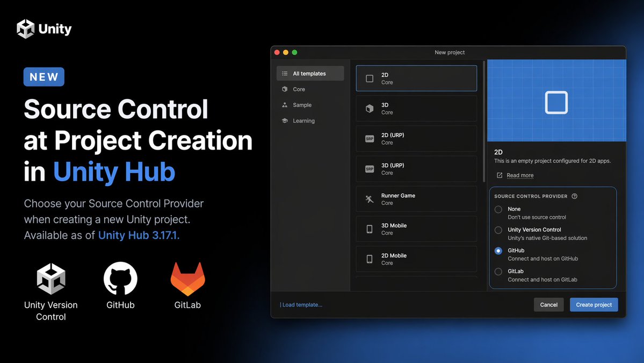Click the Core cube icon in sidebar
Image resolution: width=644 pixels, height=363 pixels.
pos(285,89)
